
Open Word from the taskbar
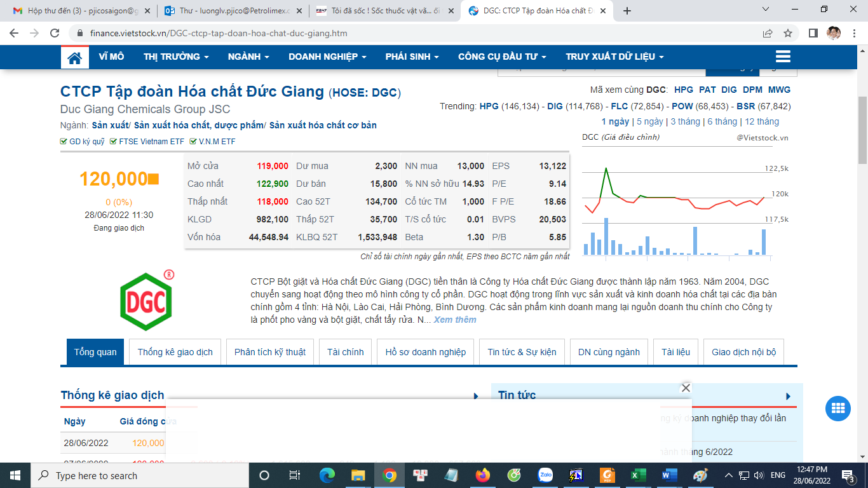coord(670,475)
